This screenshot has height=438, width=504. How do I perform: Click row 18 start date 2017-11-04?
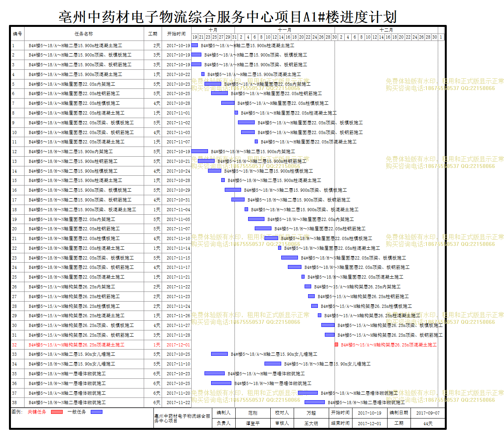pos(178,210)
